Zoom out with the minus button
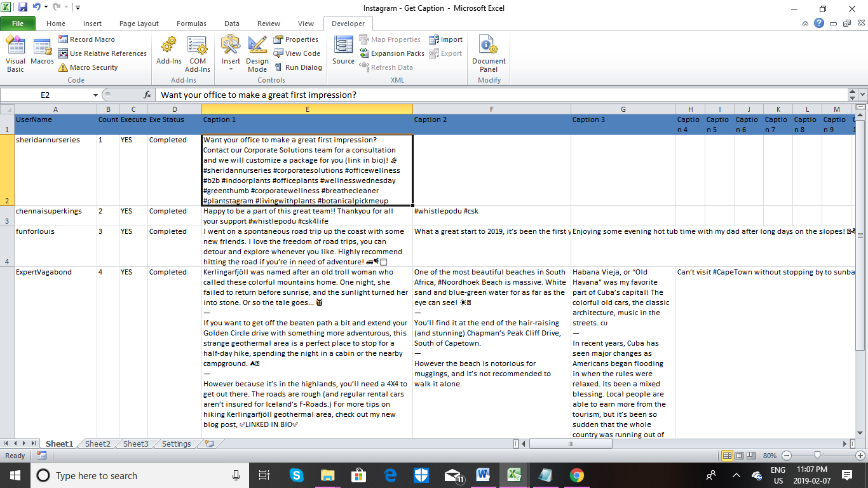Image resolution: width=868 pixels, height=488 pixels. tap(786, 456)
